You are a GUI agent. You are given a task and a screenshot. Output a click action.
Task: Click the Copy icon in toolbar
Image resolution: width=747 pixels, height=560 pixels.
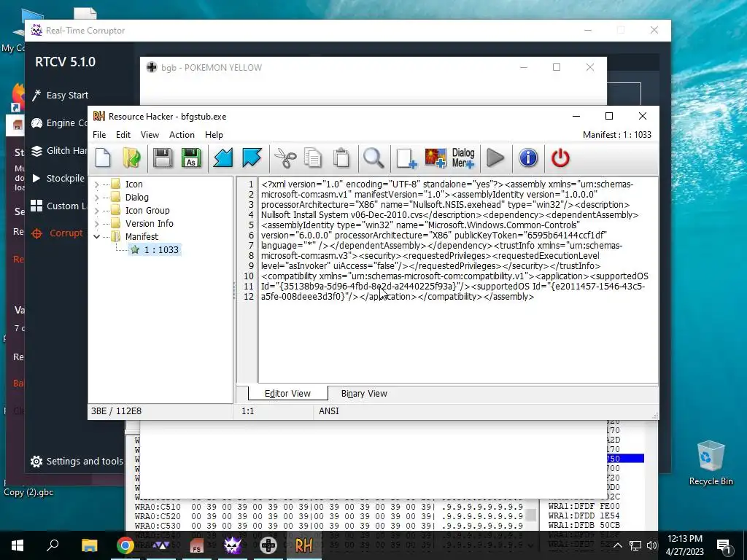[313, 158]
